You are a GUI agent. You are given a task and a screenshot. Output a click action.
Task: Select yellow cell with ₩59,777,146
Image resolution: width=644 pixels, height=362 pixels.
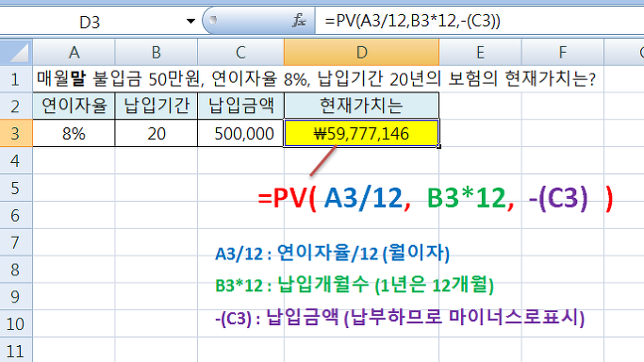click(361, 133)
